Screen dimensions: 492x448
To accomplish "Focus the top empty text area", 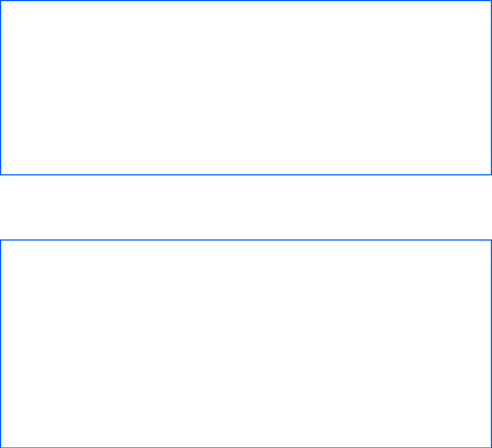I will click(246, 88).
